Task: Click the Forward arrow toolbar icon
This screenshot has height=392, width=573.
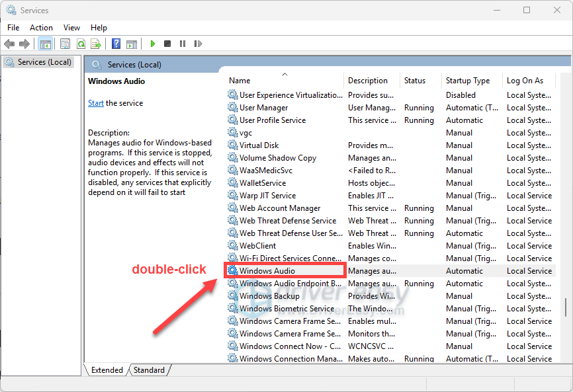Action: [x=24, y=44]
